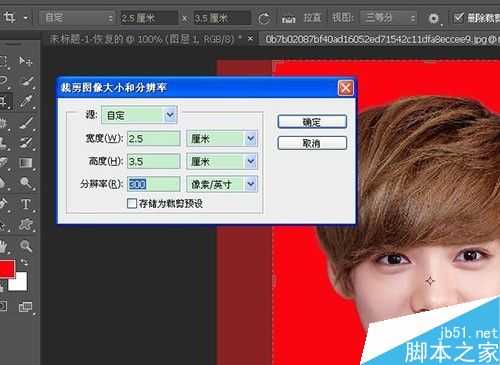
Task: Click the 高度(H) field in the dialog
Action: (x=154, y=162)
